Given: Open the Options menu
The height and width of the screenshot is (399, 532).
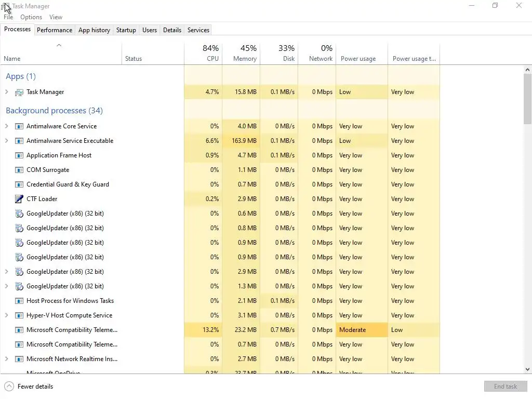Looking at the screenshot, I should pyautogui.click(x=31, y=17).
